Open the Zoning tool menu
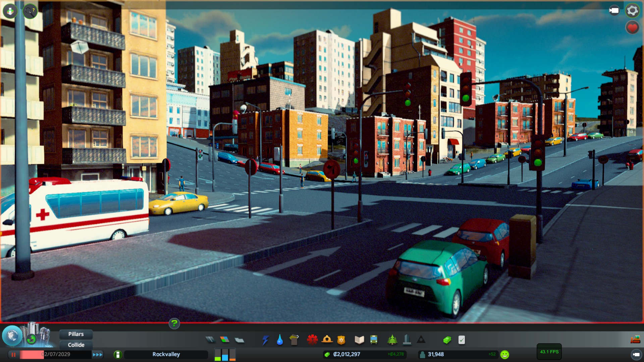The height and width of the screenshot is (362, 644). coord(225,340)
